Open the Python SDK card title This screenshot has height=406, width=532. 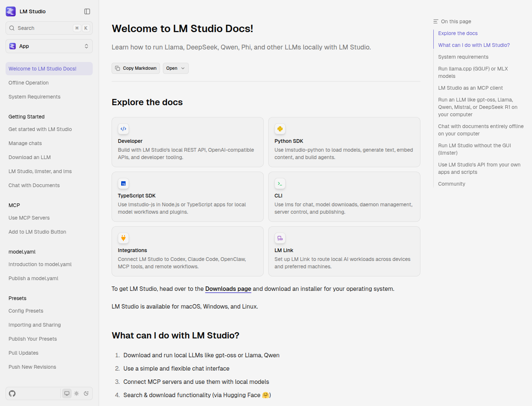click(x=289, y=141)
